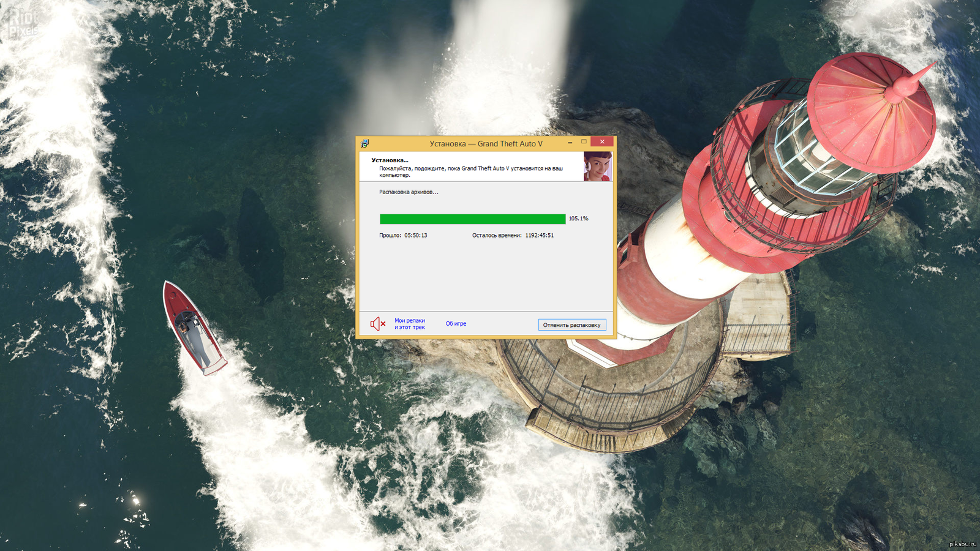Click the 'Прошло: 05:50:13' elapsed time
Viewport: 980px width, 551px height.
(403, 235)
